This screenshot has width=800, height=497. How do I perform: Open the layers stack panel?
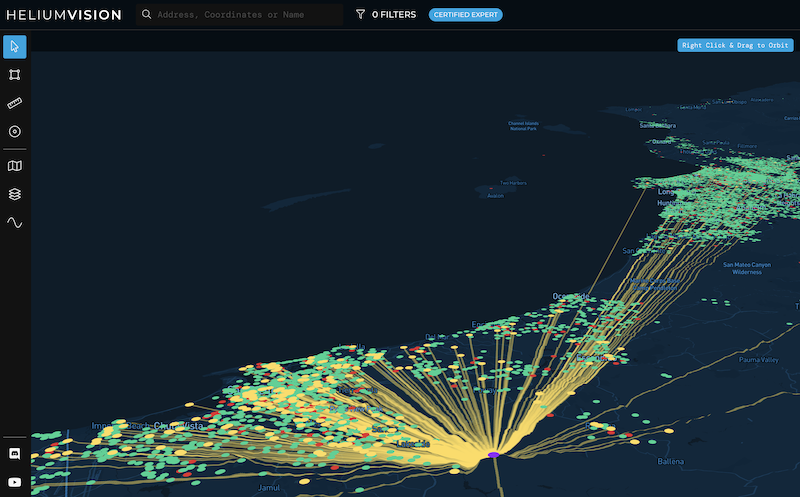[x=15, y=194]
